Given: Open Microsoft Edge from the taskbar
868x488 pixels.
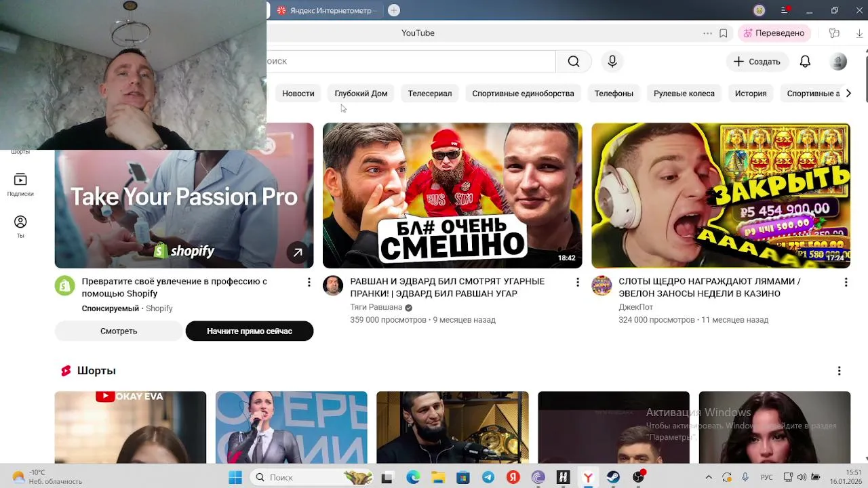Looking at the screenshot, I should coord(413,477).
